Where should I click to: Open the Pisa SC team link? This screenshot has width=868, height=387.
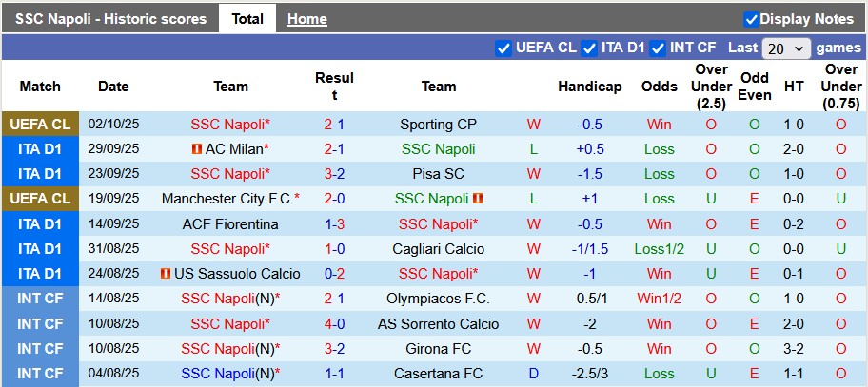[x=438, y=174]
